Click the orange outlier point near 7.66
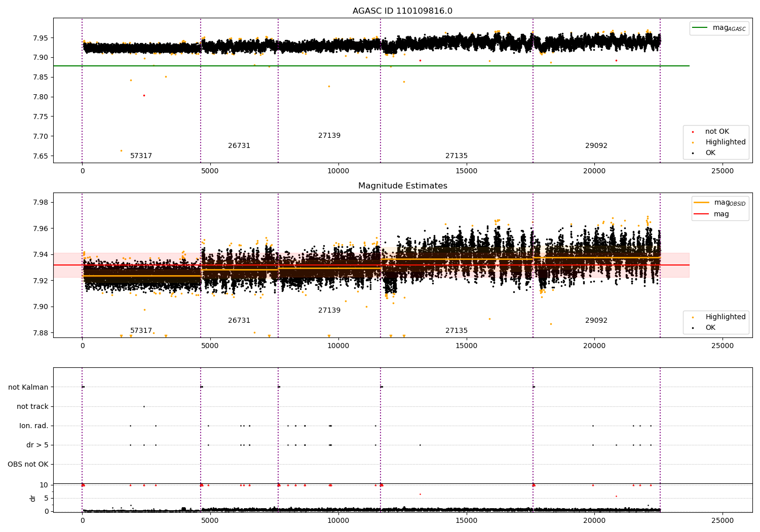This screenshot has width=760, height=532. click(121, 150)
